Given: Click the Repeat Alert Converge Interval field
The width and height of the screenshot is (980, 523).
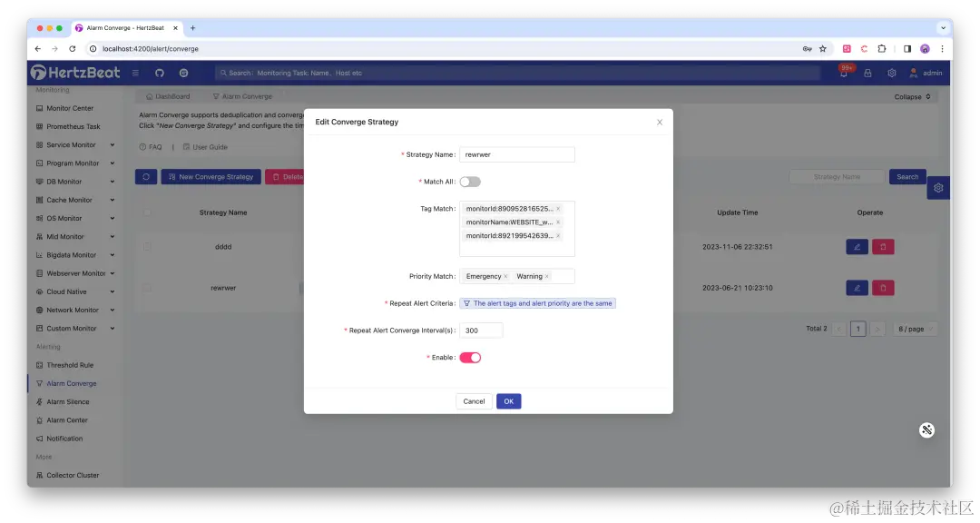Looking at the screenshot, I should click(481, 331).
